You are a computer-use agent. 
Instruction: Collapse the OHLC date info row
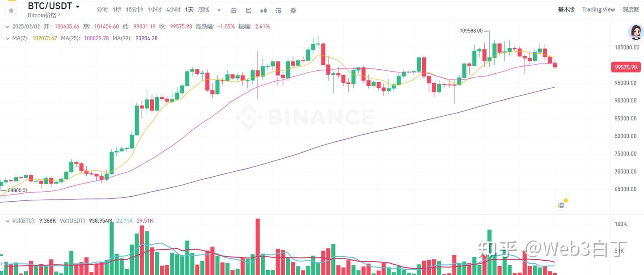point(7,26)
